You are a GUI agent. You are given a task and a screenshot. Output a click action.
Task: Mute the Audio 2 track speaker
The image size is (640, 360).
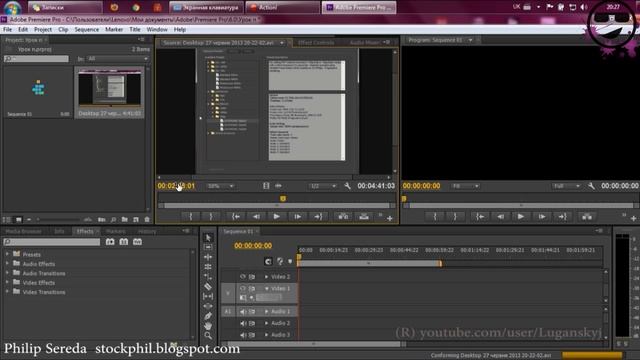tap(243, 323)
